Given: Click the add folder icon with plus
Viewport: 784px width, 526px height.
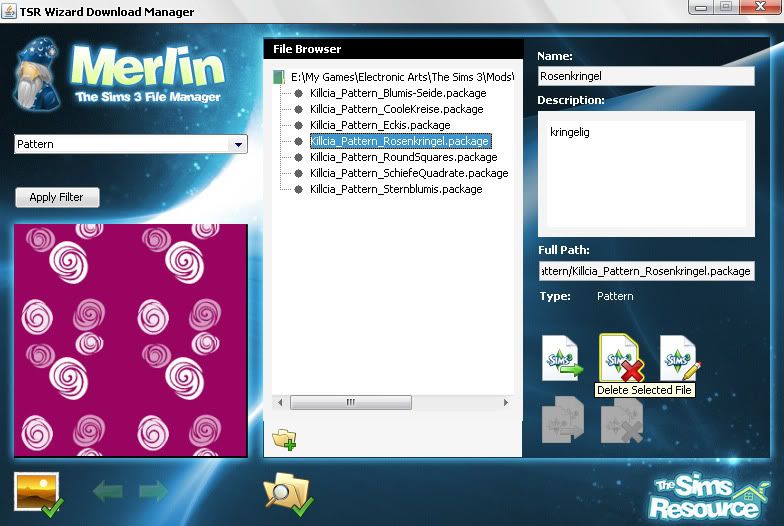Looking at the screenshot, I should (x=284, y=439).
